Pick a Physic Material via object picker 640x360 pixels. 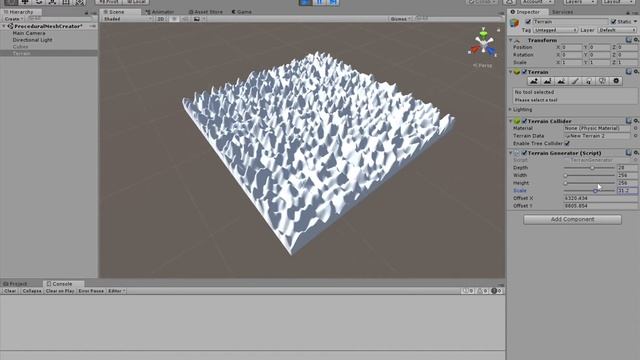click(x=635, y=128)
